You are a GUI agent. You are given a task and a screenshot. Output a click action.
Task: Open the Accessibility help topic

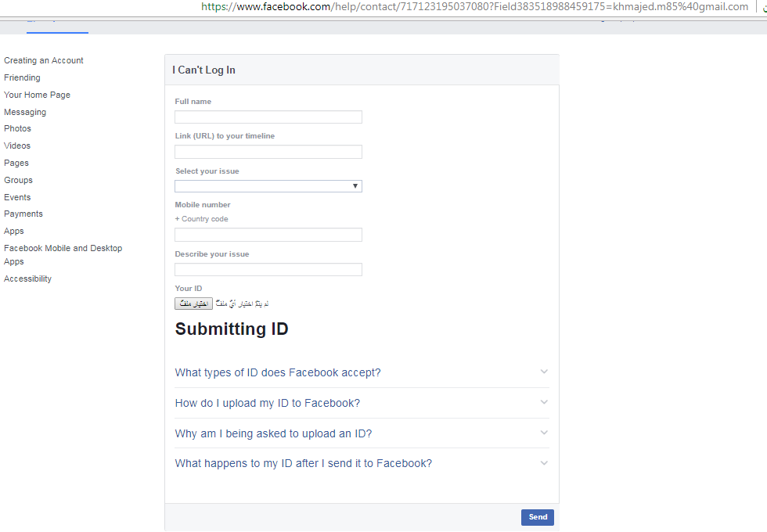click(27, 279)
